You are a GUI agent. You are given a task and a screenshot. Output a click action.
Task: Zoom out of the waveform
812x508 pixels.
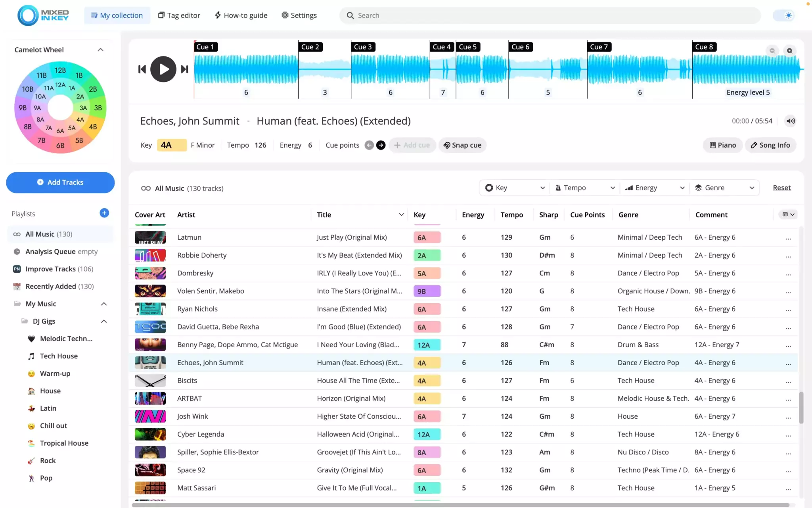772,51
